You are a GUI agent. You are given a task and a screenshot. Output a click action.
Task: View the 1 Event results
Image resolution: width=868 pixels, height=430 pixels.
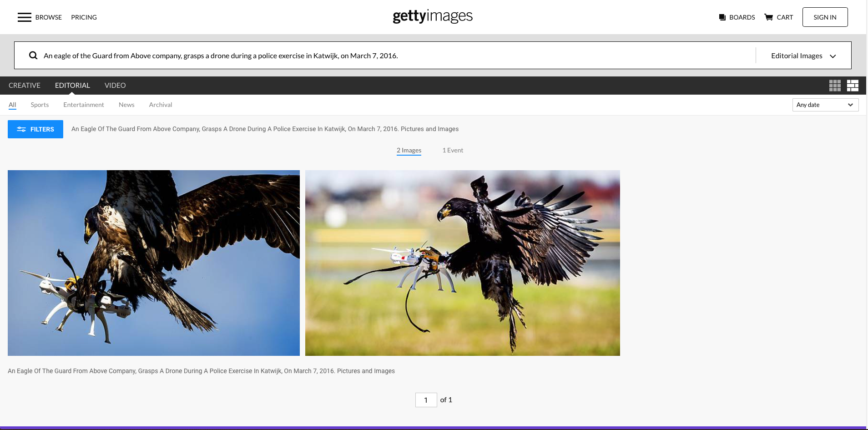click(x=453, y=150)
